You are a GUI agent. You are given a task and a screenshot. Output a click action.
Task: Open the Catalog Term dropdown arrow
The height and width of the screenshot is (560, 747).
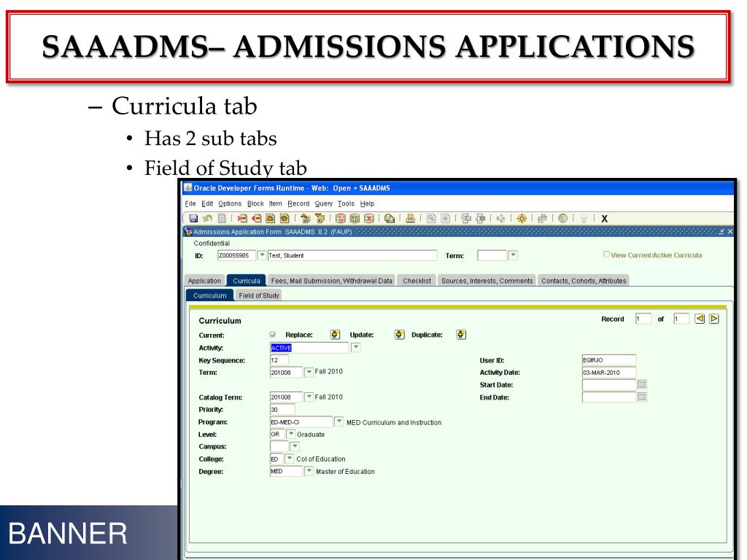click(x=309, y=397)
